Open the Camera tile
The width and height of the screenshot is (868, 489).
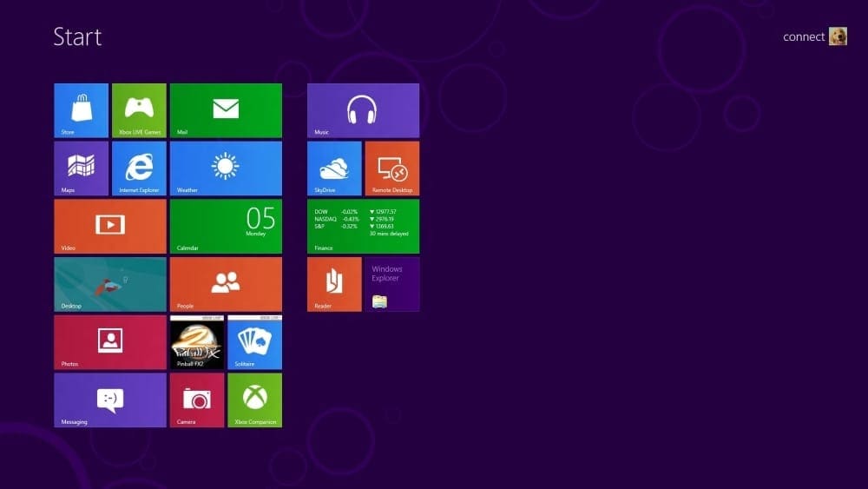click(197, 400)
